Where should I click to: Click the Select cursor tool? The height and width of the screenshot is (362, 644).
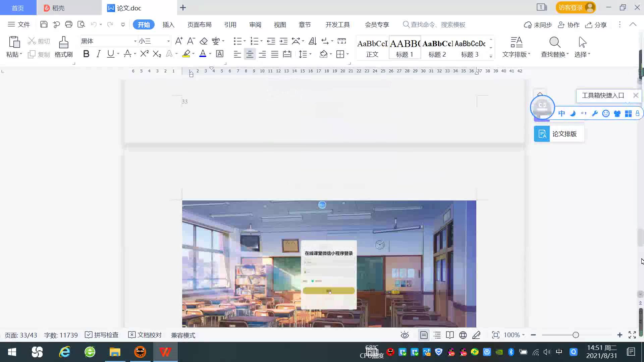click(x=582, y=47)
